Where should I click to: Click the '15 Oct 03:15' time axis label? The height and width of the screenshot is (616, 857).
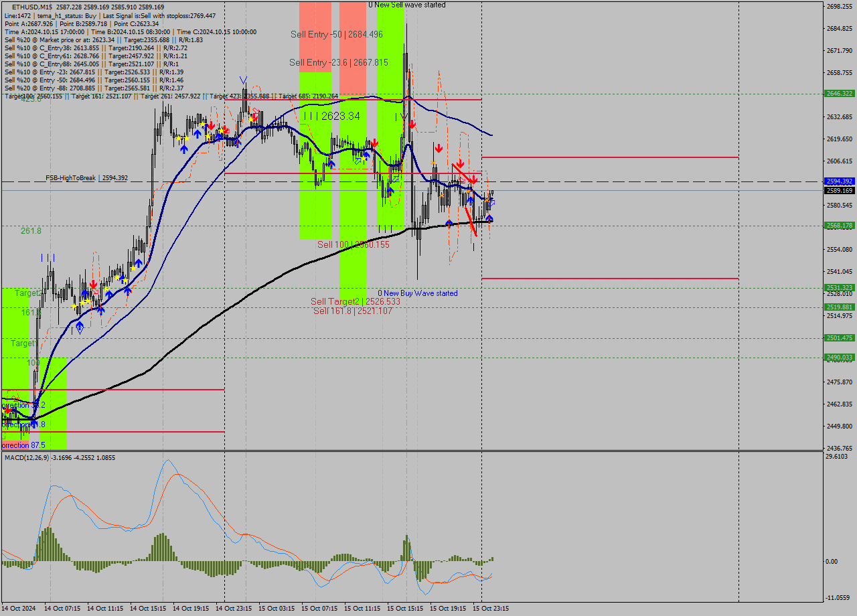coord(277,609)
